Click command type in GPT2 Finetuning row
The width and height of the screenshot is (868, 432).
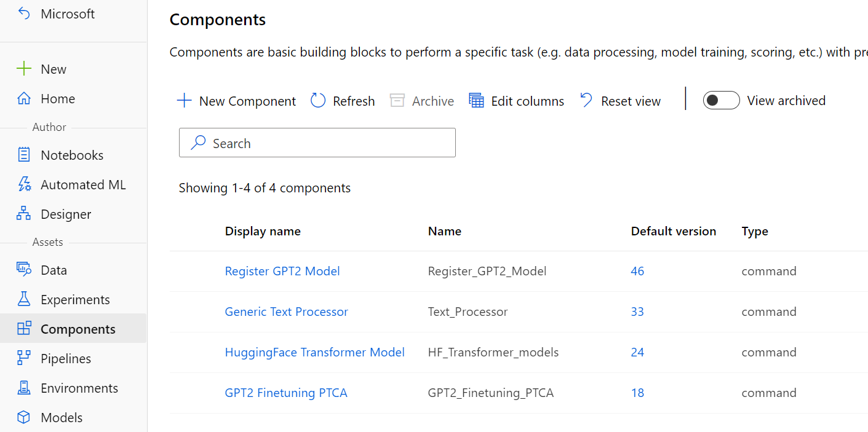point(769,393)
